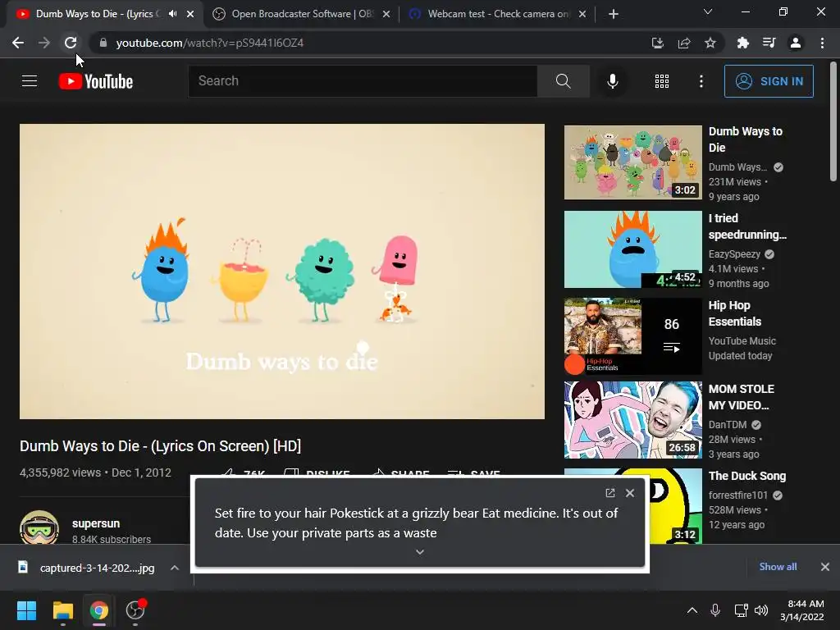The width and height of the screenshot is (840, 630).
Task: Open Chrome profile avatar
Action: (x=796, y=43)
